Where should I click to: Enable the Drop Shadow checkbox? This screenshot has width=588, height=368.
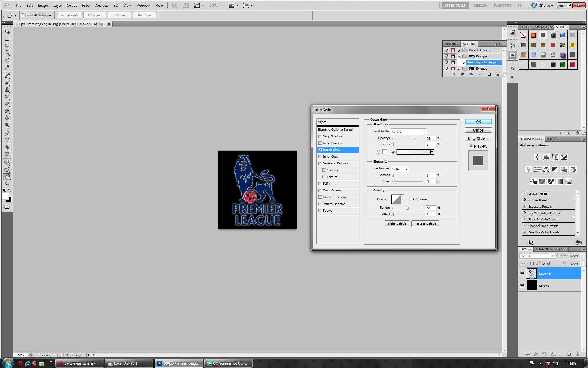(x=320, y=136)
